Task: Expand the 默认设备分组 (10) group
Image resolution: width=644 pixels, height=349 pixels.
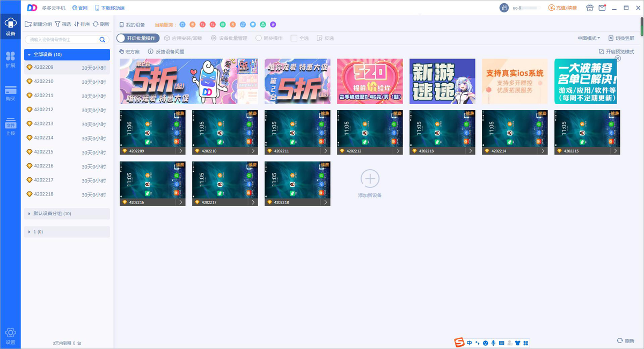Action: [67, 214]
